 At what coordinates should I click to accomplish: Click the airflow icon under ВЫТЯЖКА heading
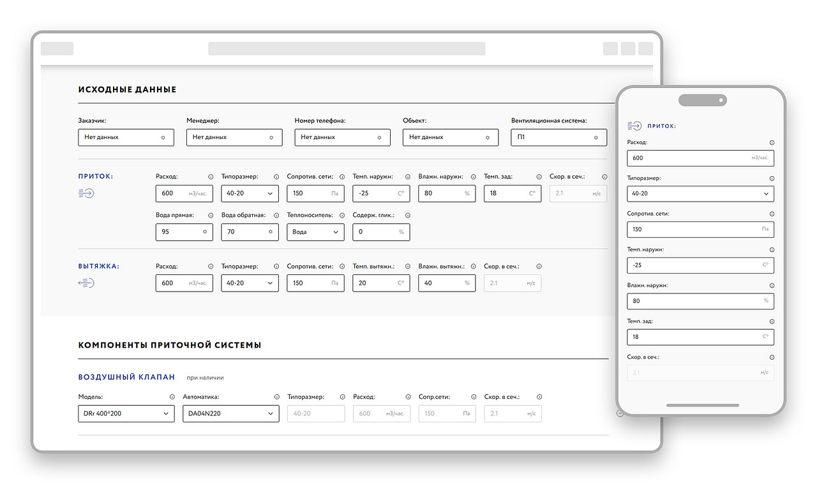point(86,283)
